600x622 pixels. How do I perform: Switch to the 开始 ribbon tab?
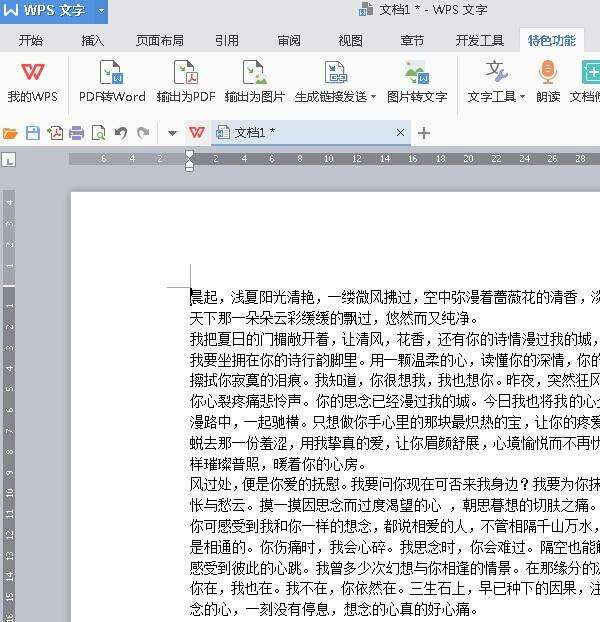point(31,41)
